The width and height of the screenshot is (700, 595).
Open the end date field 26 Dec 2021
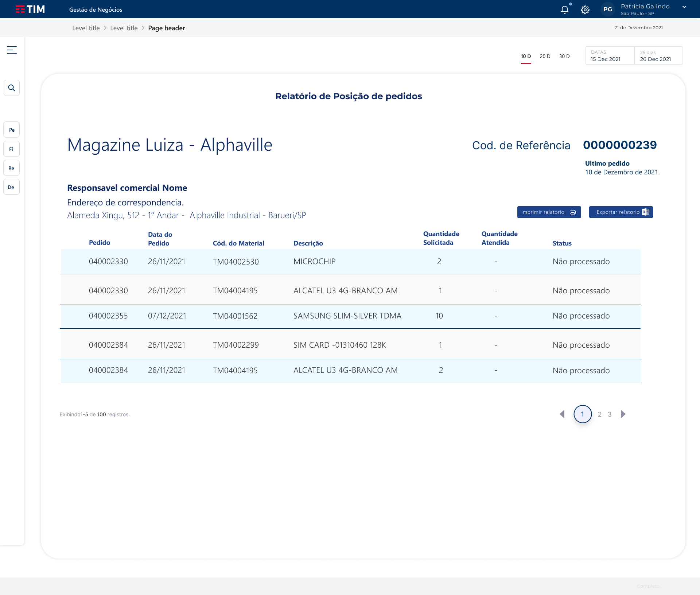coord(658,55)
